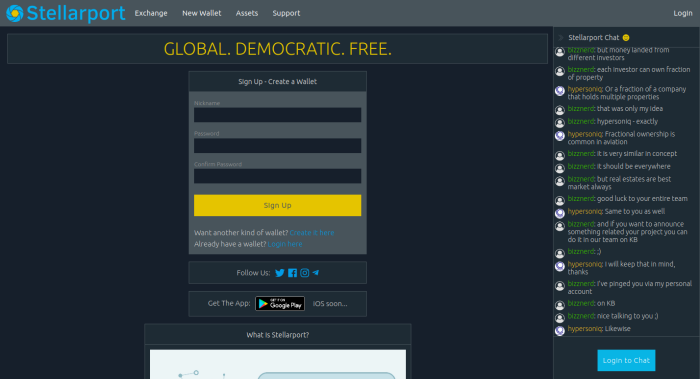
Task: Click bizznerd's avatar beside 'it should be everywhere'
Action: [560, 168]
